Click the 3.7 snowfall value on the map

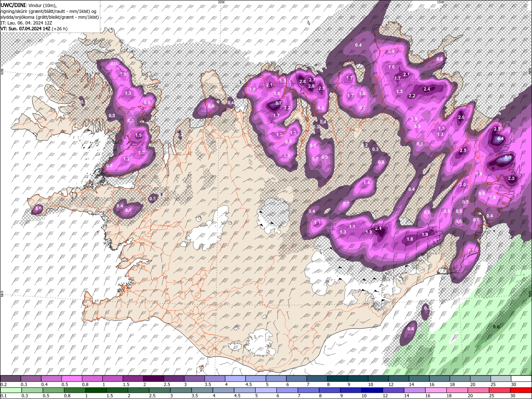(278, 103)
